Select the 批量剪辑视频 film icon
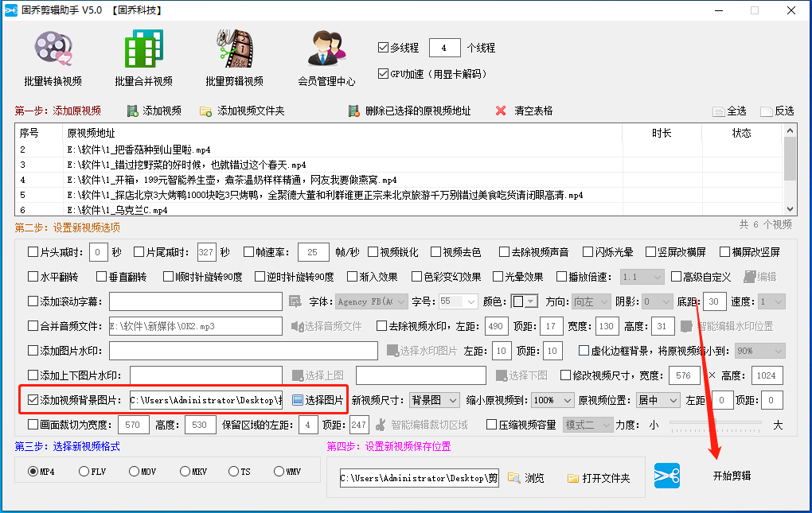This screenshot has width=812, height=513. (x=234, y=49)
